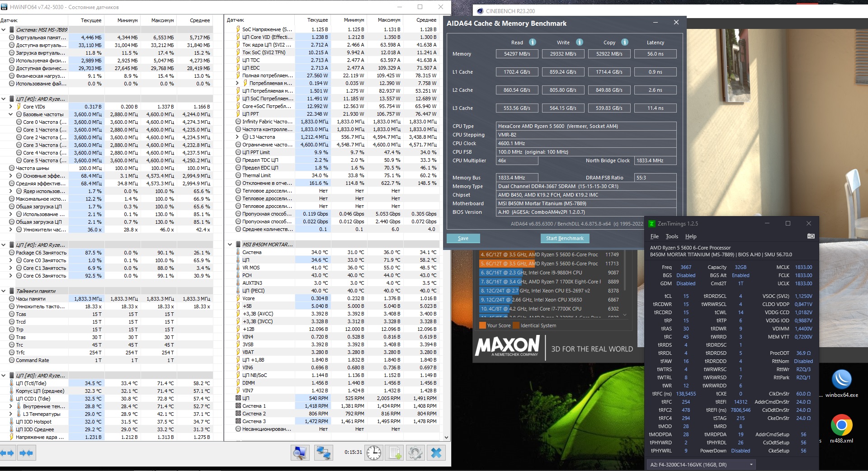Click the fan icon of Система 1

[x=238, y=406]
